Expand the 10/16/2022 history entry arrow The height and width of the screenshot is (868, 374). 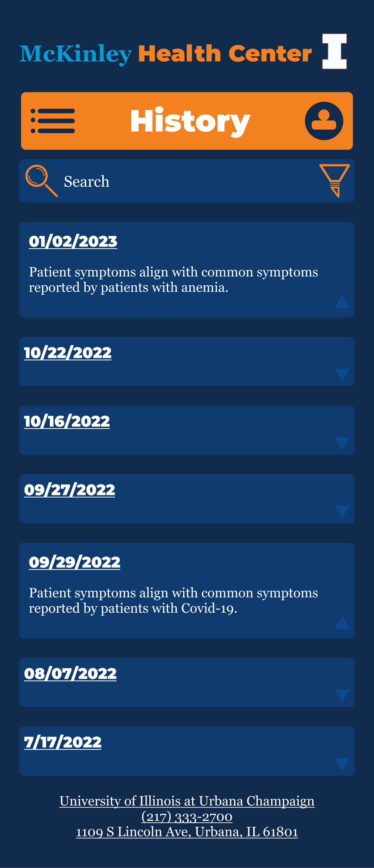342,443
